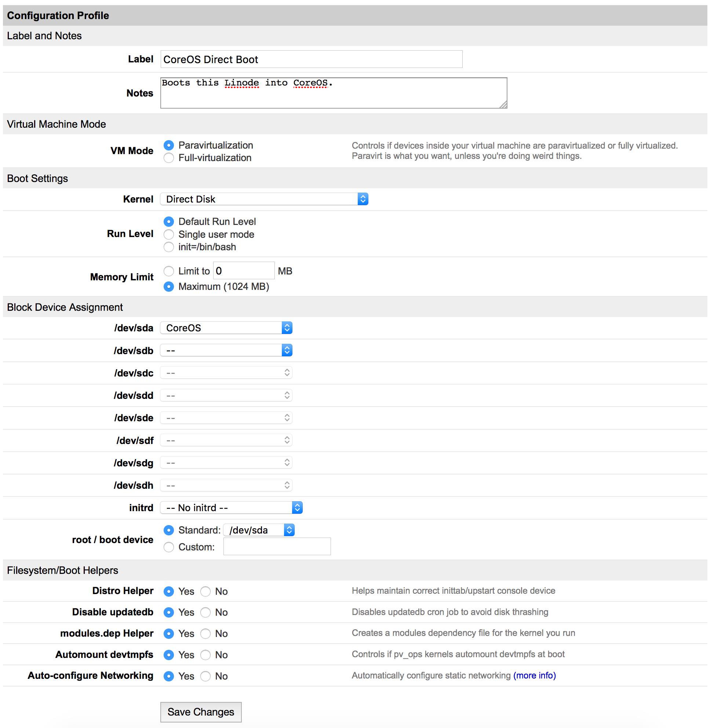The width and height of the screenshot is (714, 728).
Task: Select Full-virtualization VM mode
Action: (169, 158)
